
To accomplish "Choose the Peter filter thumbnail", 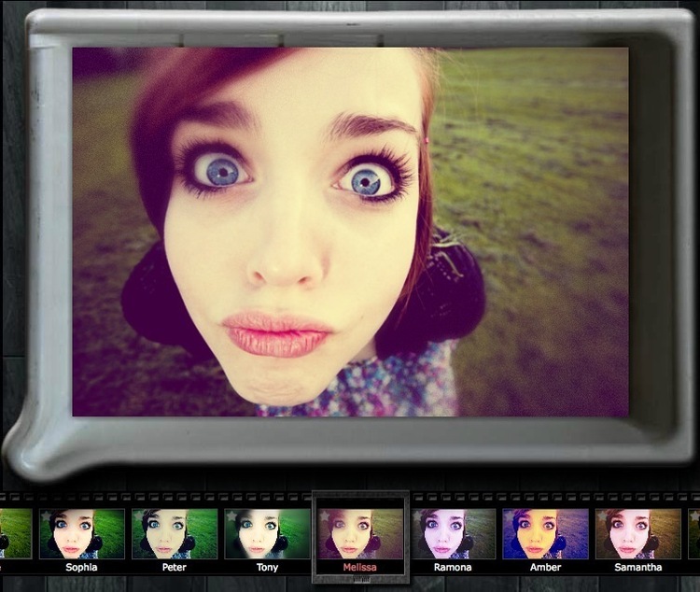I will 175,534.
